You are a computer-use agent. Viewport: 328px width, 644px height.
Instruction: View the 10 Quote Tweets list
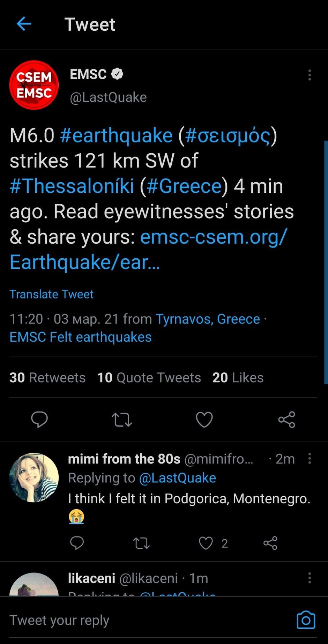tap(149, 378)
